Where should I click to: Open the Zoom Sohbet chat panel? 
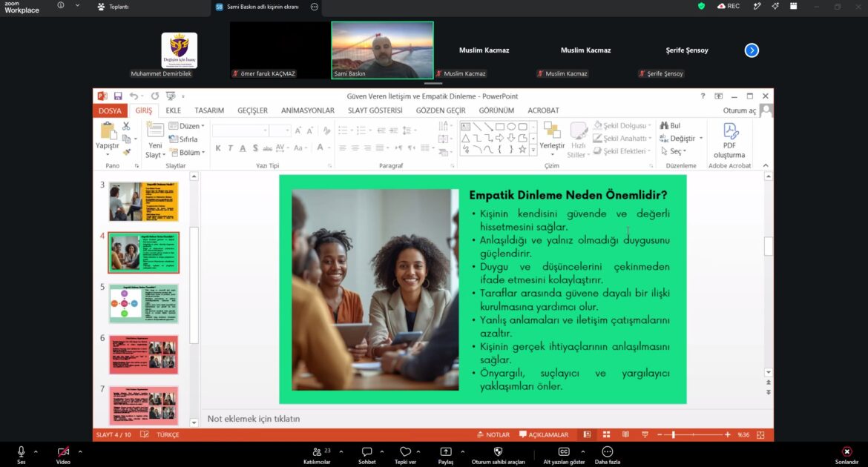pyautogui.click(x=366, y=455)
